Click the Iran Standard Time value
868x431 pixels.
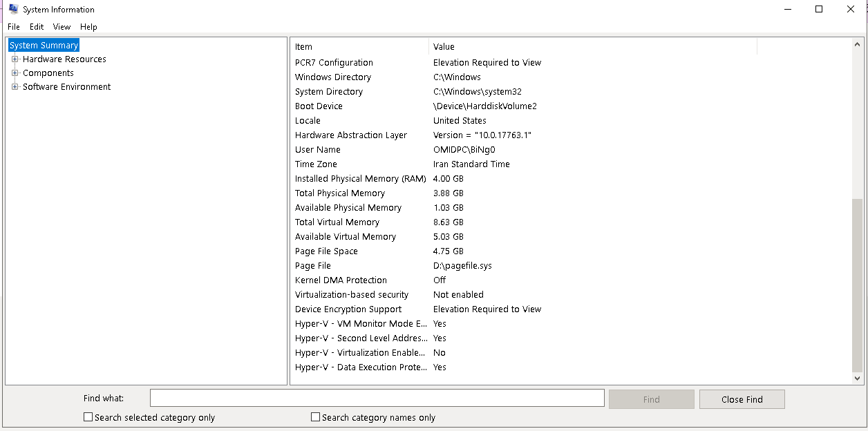point(471,164)
